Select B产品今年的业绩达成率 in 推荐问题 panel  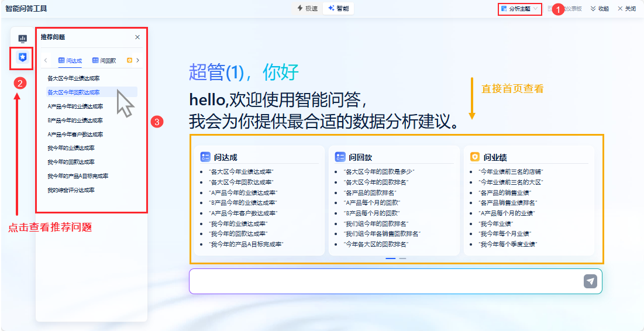[75, 120]
